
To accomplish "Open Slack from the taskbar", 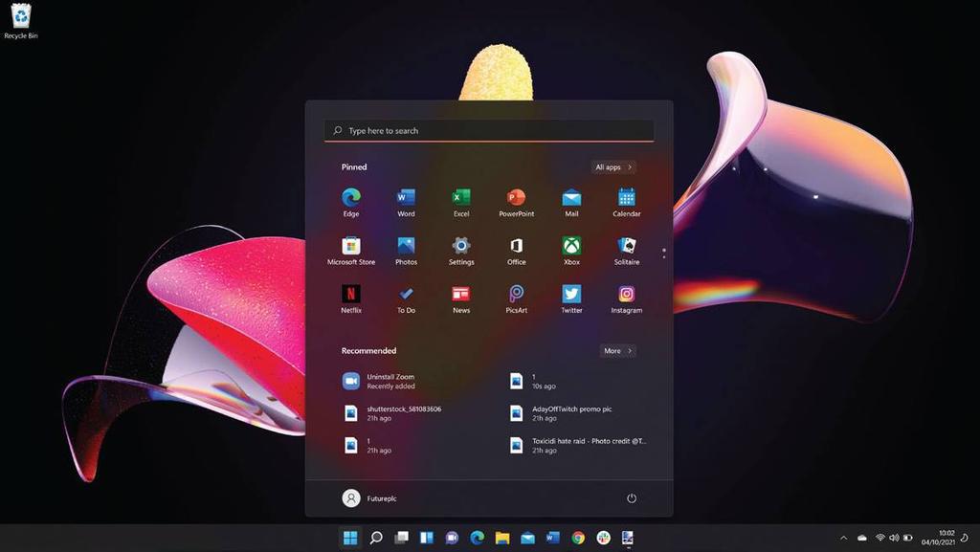I will [603, 538].
